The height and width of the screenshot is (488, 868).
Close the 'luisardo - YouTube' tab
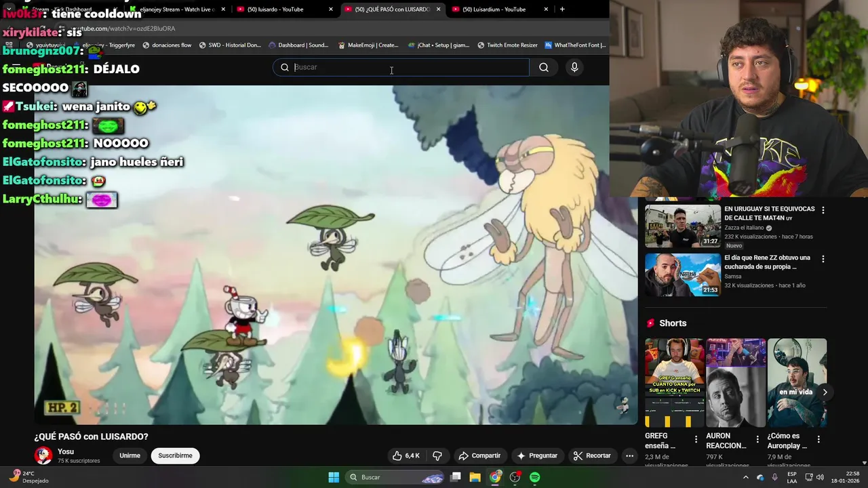pyautogui.click(x=331, y=9)
